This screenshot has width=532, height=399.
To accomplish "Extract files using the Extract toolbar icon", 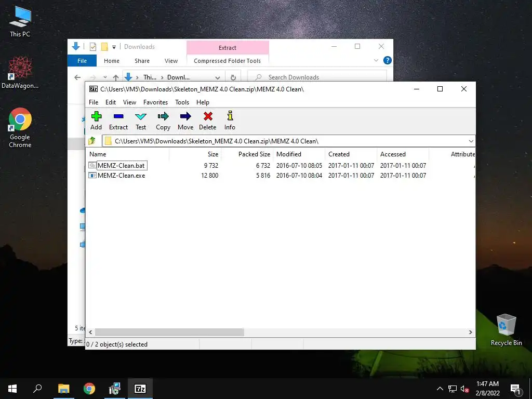I will 118,121.
